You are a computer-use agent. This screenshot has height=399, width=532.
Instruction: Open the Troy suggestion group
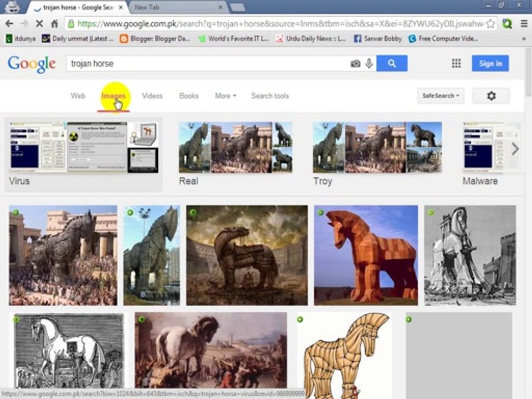point(377,155)
